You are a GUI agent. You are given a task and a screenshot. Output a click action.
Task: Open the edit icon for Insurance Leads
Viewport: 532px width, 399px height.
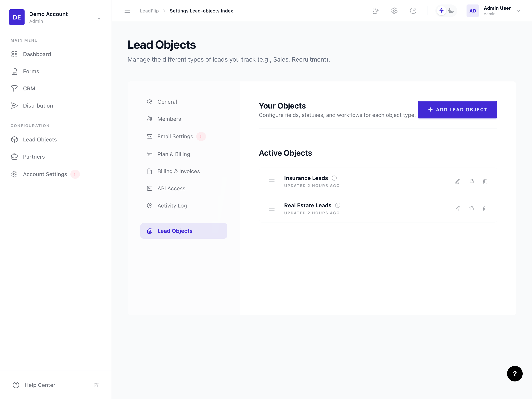click(457, 181)
